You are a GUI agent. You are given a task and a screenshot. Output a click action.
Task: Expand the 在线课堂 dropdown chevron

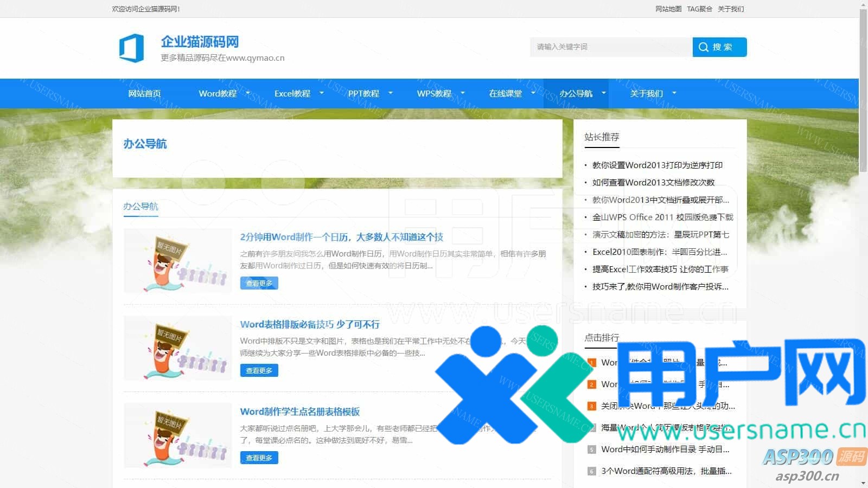pos(533,93)
